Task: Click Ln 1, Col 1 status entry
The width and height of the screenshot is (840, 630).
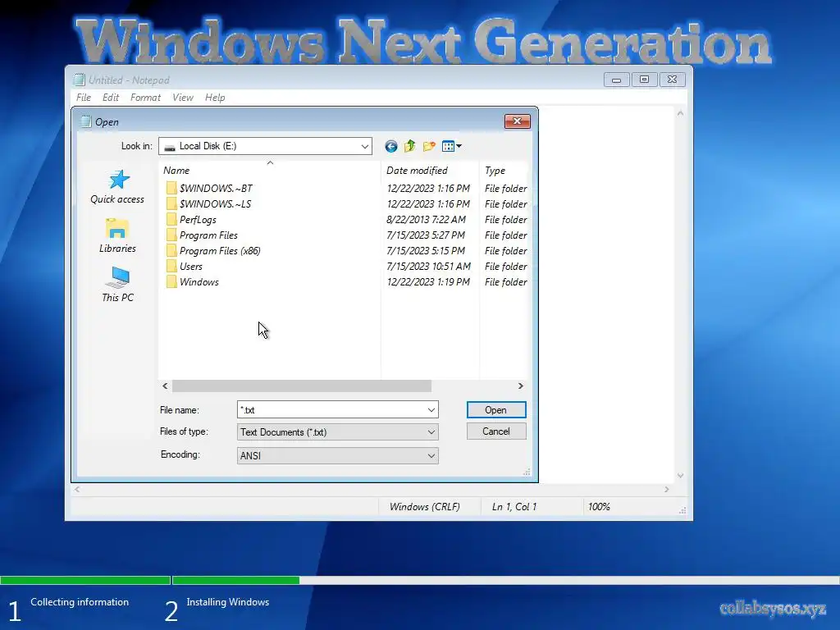Action: pyautogui.click(x=514, y=507)
